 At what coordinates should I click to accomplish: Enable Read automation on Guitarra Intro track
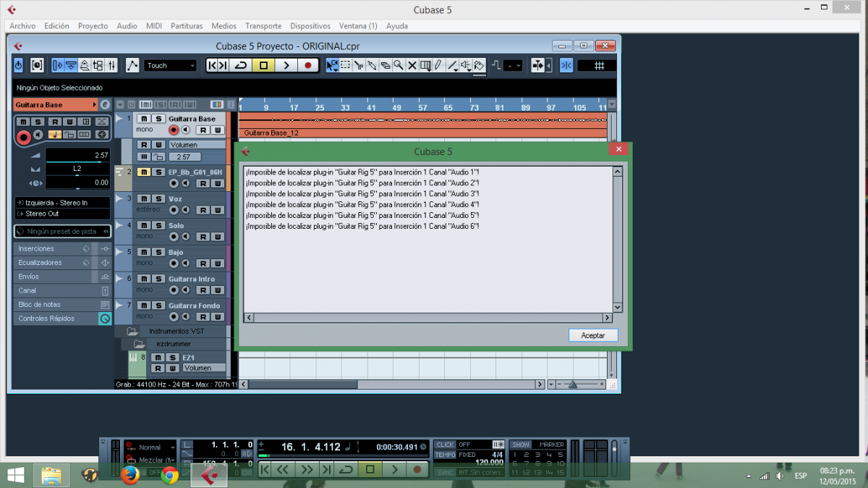[203, 290]
